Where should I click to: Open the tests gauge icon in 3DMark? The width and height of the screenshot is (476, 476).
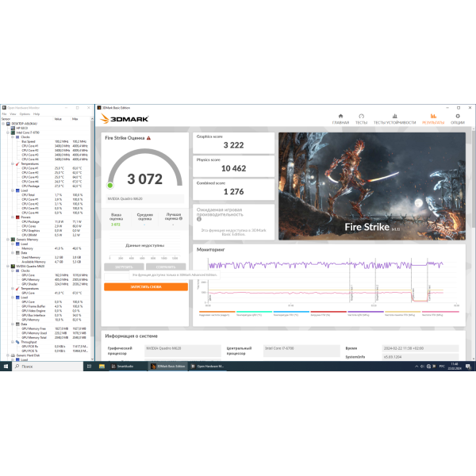361,116
